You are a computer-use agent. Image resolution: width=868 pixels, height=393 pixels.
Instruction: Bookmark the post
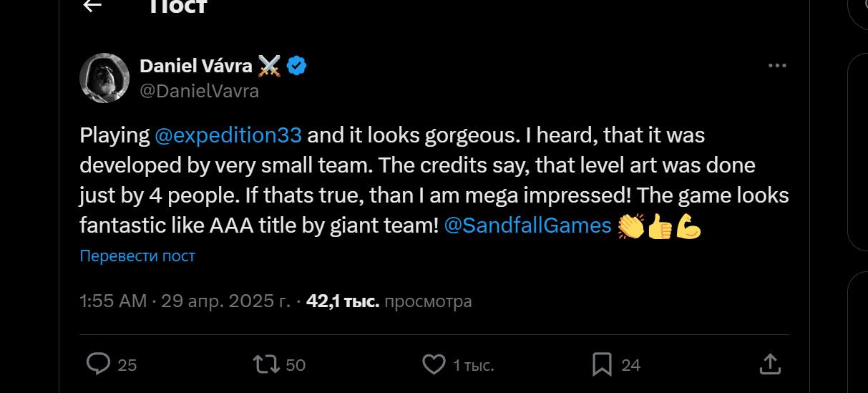coord(602,364)
